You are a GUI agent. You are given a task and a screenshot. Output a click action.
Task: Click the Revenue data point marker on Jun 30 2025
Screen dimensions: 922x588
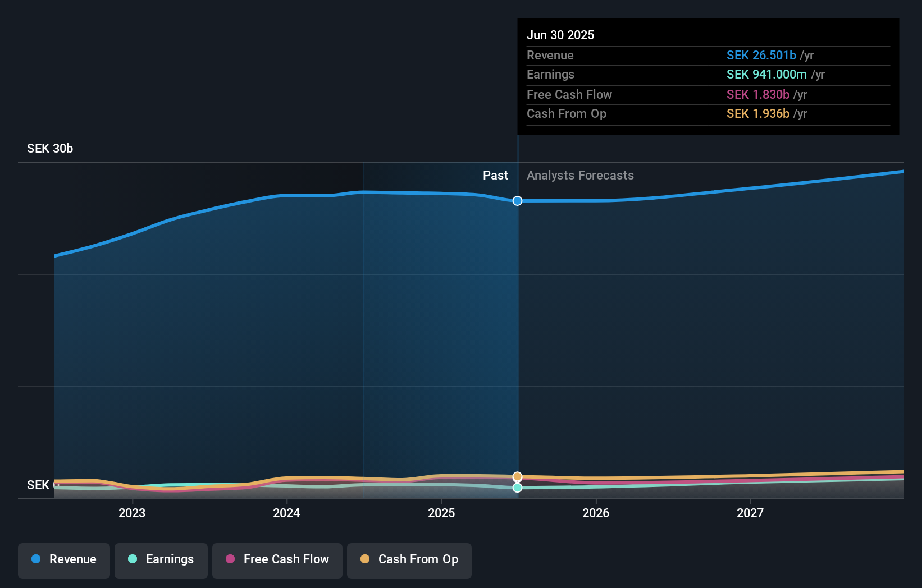click(x=517, y=201)
